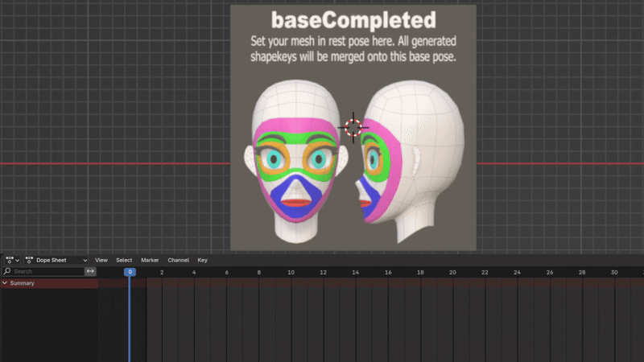Open the Dope Sheet mode dropdown

pyautogui.click(x=56, y=260)
